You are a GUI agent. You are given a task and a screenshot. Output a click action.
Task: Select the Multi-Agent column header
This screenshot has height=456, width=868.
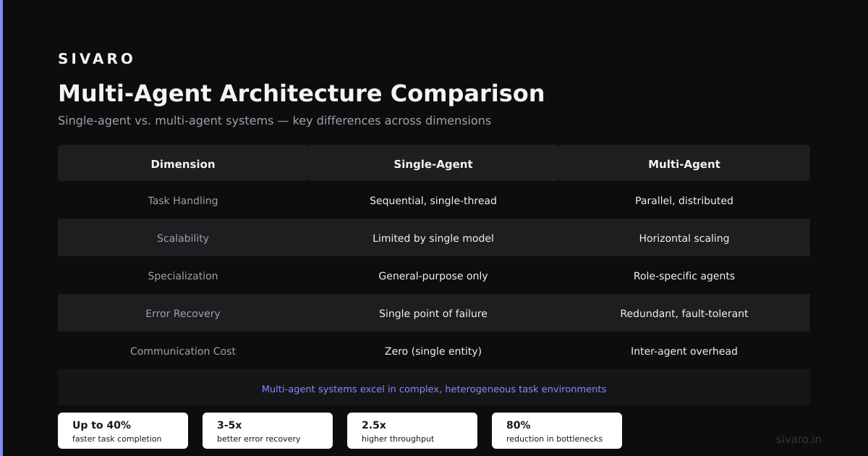684,164
